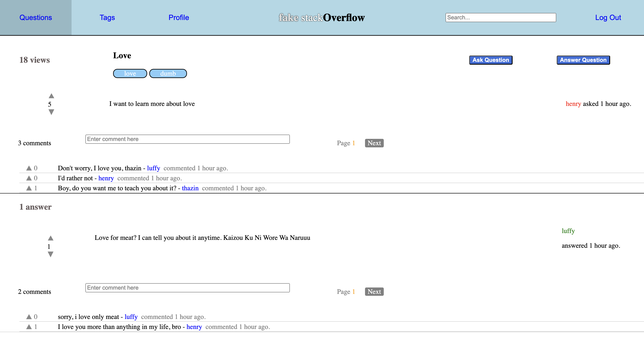Image resolution: width=644 pixels, height=350 pixels.
Task: Select the 'love' tag
Action: [x=130, y=73]
